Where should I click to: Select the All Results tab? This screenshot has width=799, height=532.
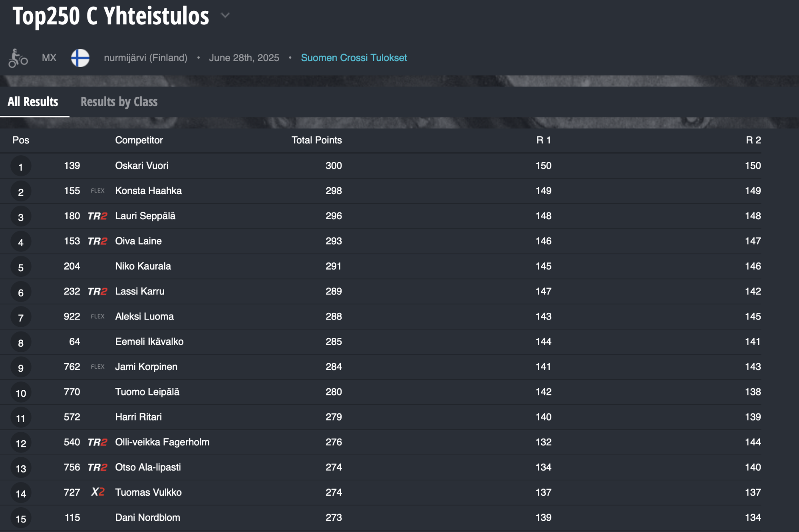[33, 102]
